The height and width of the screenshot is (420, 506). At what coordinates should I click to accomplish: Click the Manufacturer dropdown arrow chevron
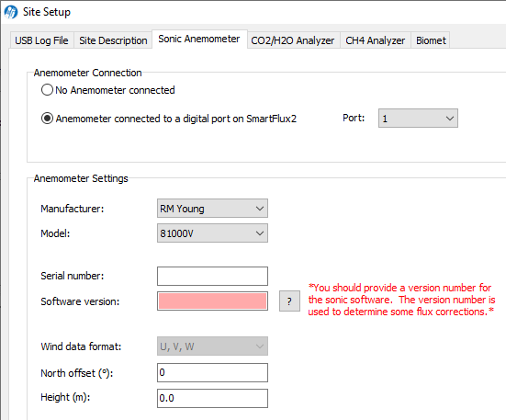coord(260,209)
